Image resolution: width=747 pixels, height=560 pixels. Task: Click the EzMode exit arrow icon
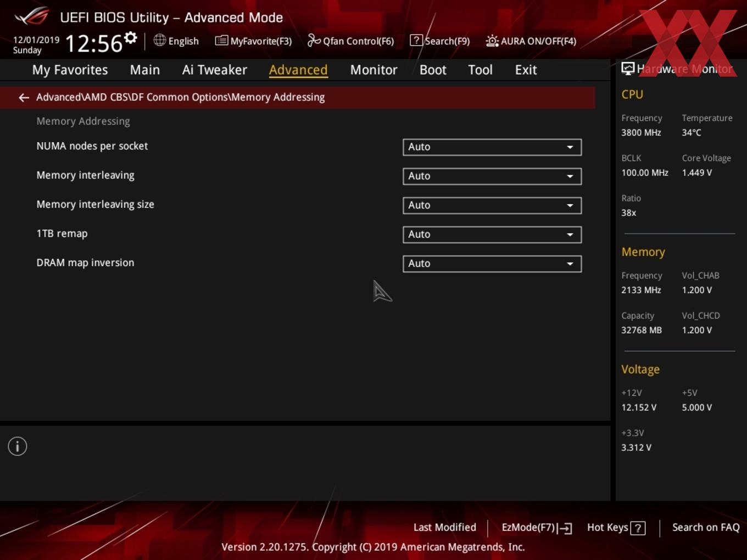pos(565,528)
